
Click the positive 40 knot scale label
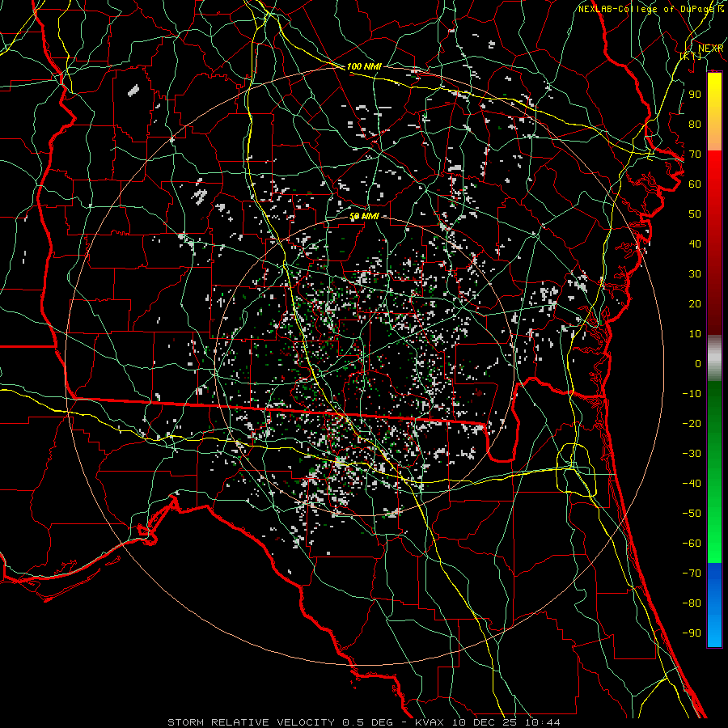pyautogui.click(x=695, y=244)
